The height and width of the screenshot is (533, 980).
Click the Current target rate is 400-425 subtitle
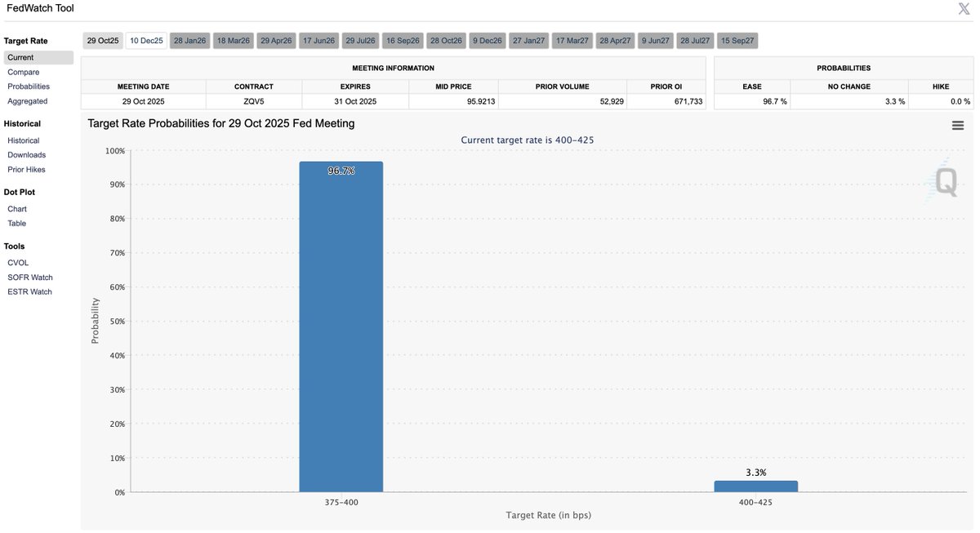pyautogui.click(x=528, y=140)
